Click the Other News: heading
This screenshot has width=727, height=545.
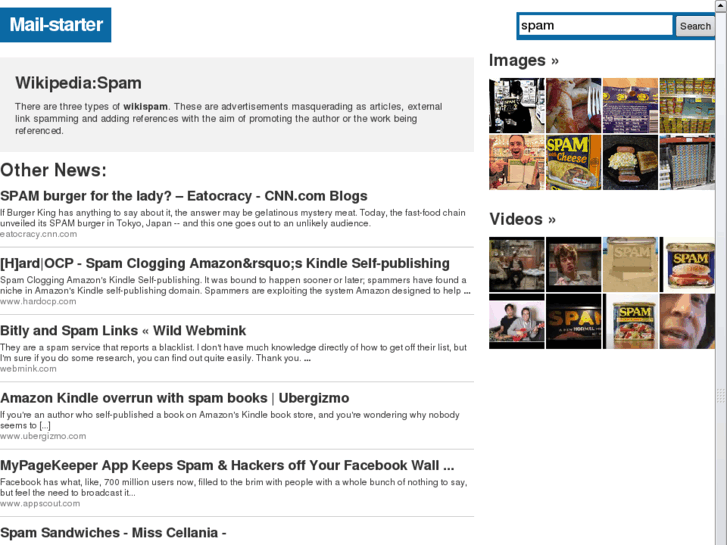click(x=53, y=170)
